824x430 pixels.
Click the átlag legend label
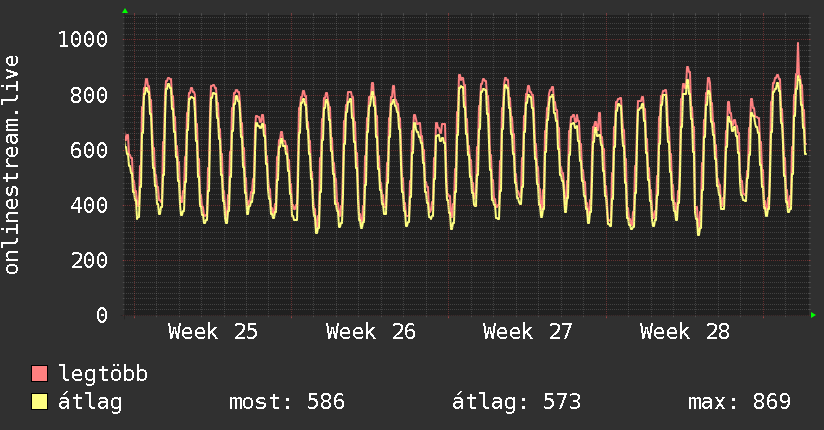(90, 402)
